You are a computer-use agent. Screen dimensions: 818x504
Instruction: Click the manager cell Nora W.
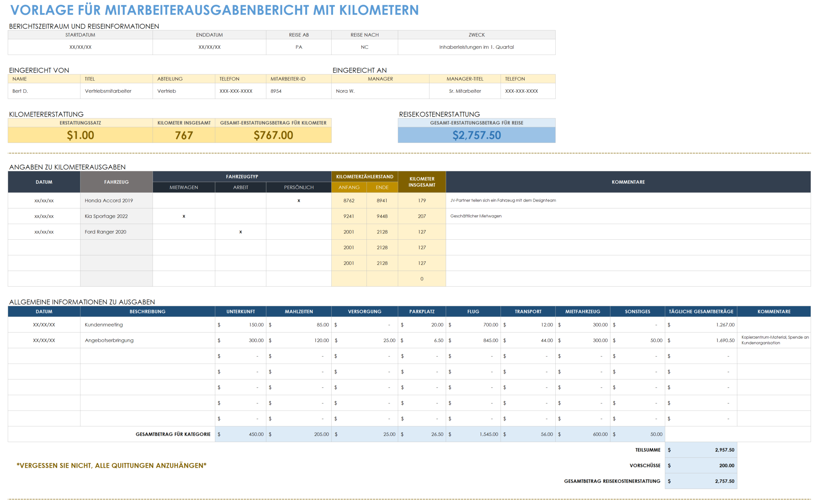tap(380, 91)
